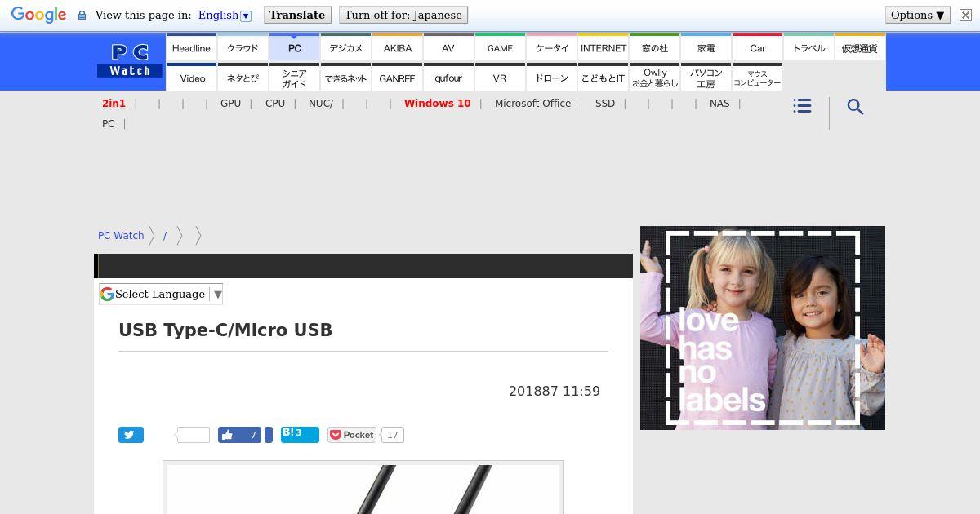Open the 家電 tab
Viewport: 980px width, 514px height.
tap(706, 48)
